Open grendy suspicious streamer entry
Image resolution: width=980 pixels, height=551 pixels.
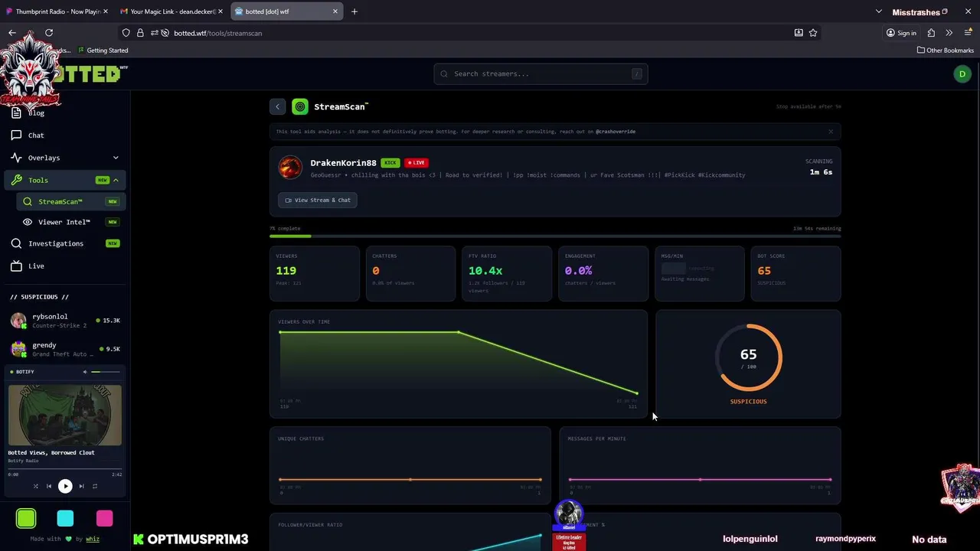(65, 349)
